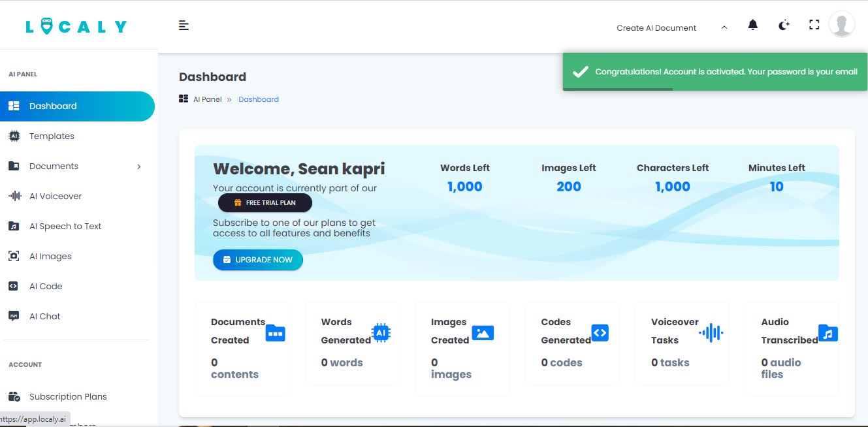Image resolution: width=868 pixels, height=427 pixels.
Task: Click the Speech to Text music icon
Action: (14, 227)
